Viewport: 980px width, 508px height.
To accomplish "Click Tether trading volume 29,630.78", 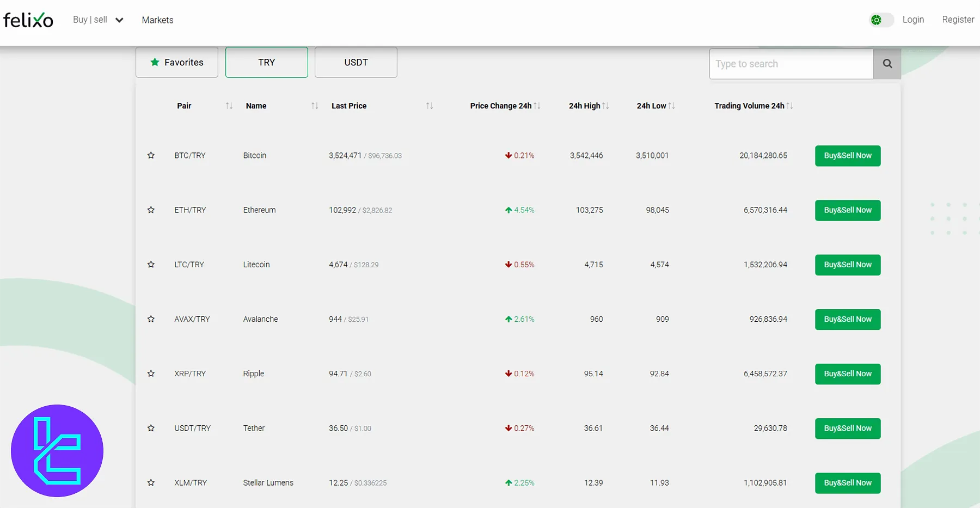I will click(770, 428).
